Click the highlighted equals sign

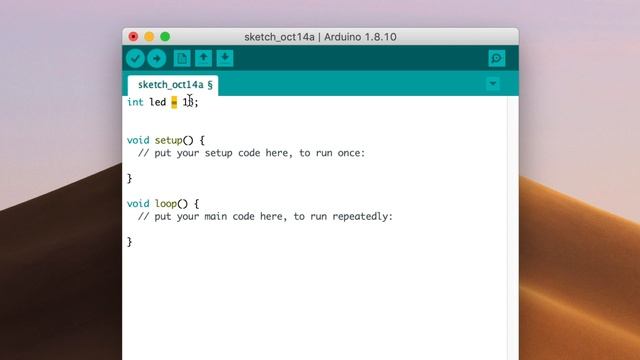[174, 102]
